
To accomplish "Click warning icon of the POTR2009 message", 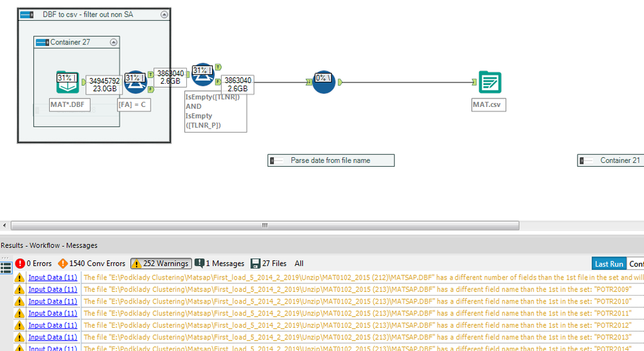I will [19, 290].
